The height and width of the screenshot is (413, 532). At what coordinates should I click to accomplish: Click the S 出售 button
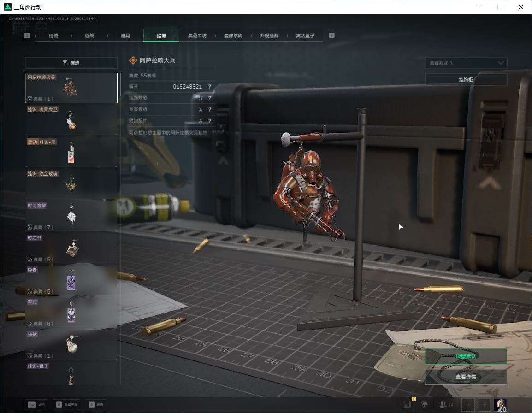tap(96, 405)
